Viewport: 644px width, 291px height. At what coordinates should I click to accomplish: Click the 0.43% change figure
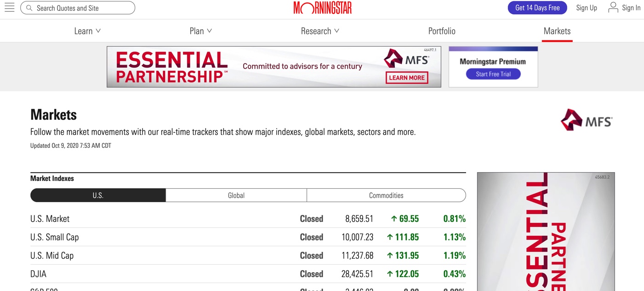click(x=454, y=274)
